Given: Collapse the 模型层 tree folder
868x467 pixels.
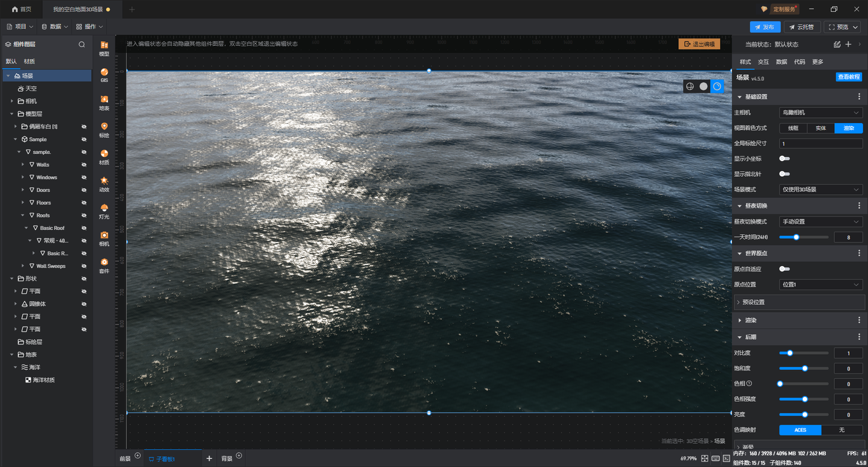Looking at the screenshot, I should [x=12, y=114].
